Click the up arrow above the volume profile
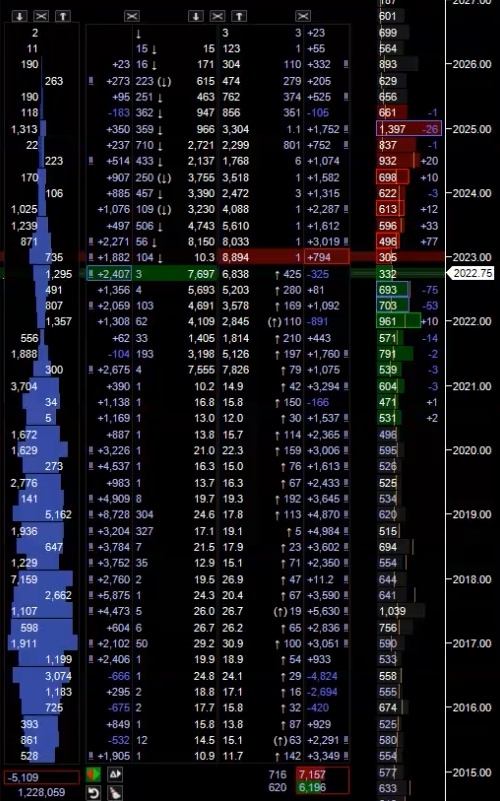500x801 pixels. [63, 16]
